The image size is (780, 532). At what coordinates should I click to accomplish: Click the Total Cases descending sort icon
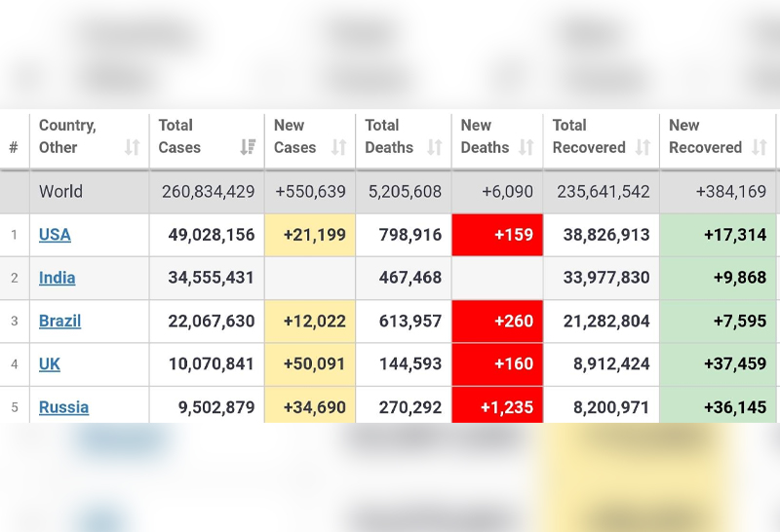[x=248, y=147]
